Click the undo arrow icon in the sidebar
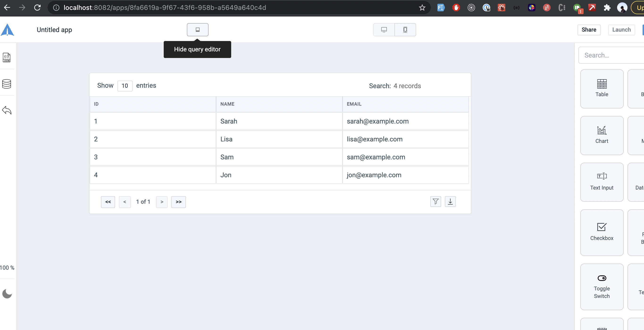The width and height of the screenshot is (644, 330). 7,110
